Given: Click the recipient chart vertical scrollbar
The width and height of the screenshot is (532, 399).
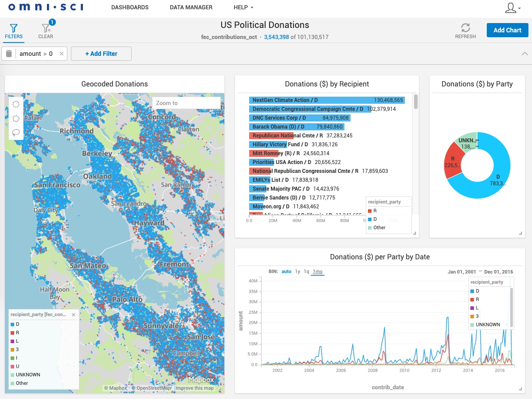Looking at the screenshot, I should coord(416,102).
